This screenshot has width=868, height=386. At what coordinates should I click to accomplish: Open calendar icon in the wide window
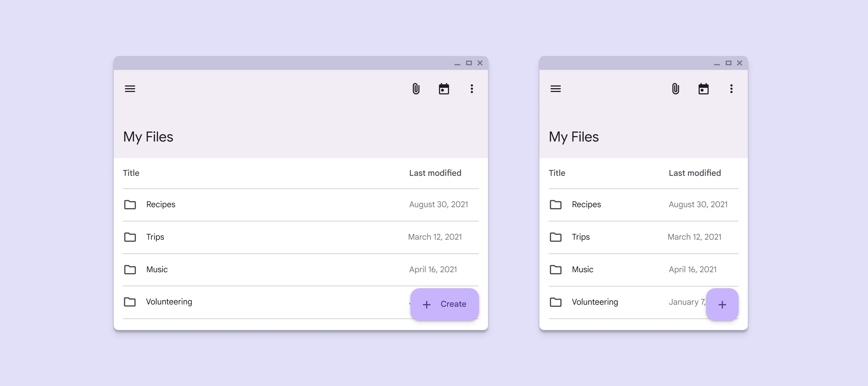444,89
